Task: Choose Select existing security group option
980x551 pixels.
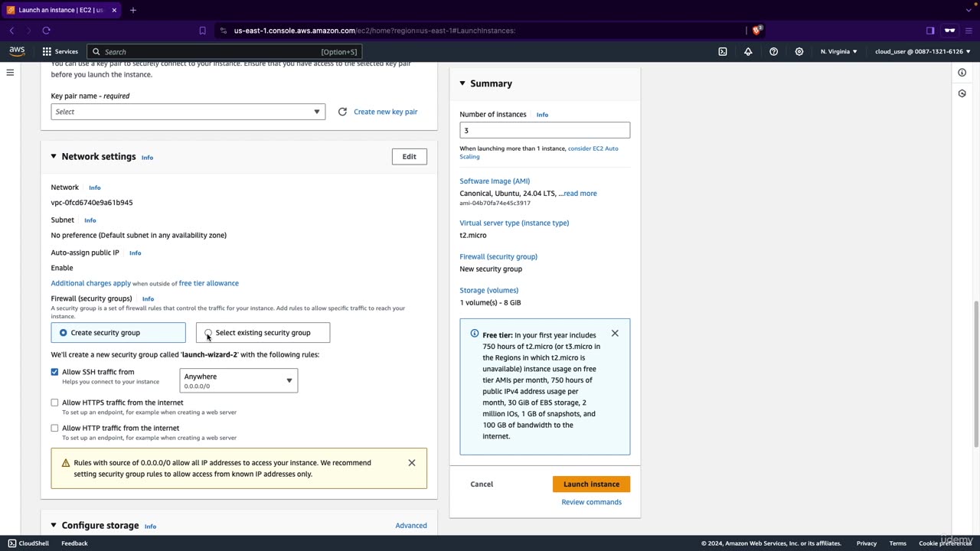Action: coord(263,333)
